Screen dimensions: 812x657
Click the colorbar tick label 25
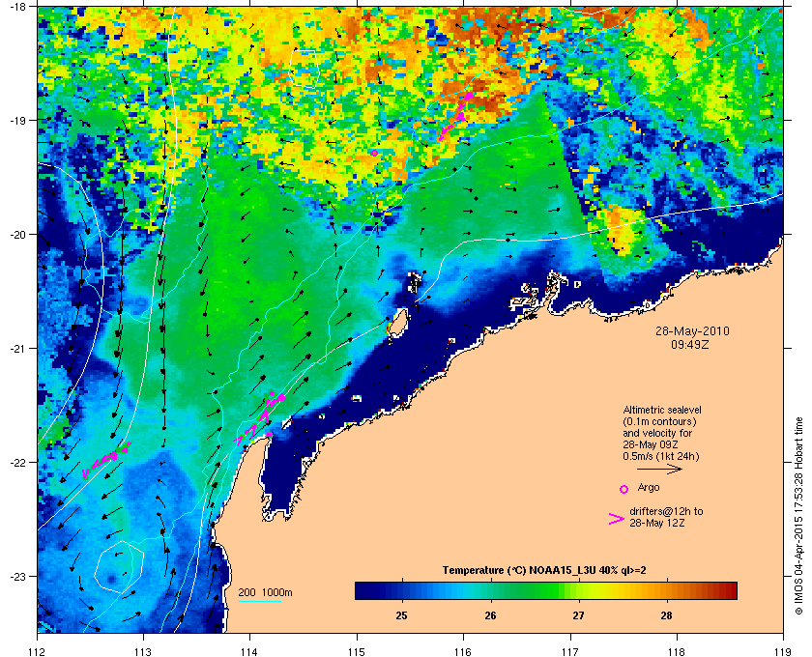click(401, 615)
